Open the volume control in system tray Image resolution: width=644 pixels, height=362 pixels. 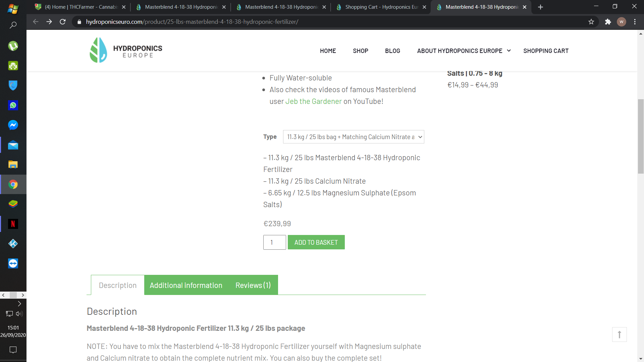(x=19, y=314)
